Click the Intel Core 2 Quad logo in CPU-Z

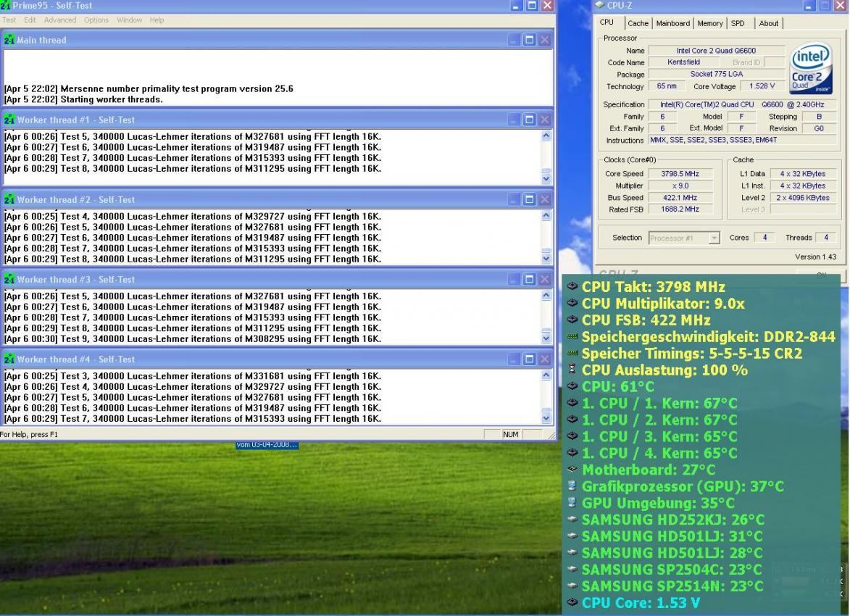coord(810,68)
